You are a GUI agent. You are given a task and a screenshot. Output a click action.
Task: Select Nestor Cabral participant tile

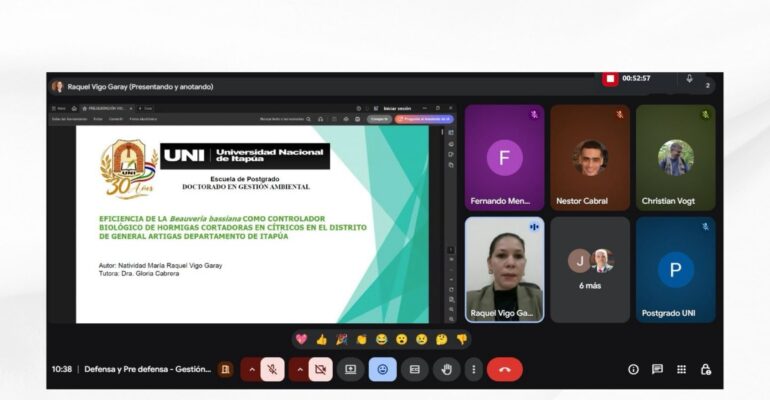[x=590, y=158]
